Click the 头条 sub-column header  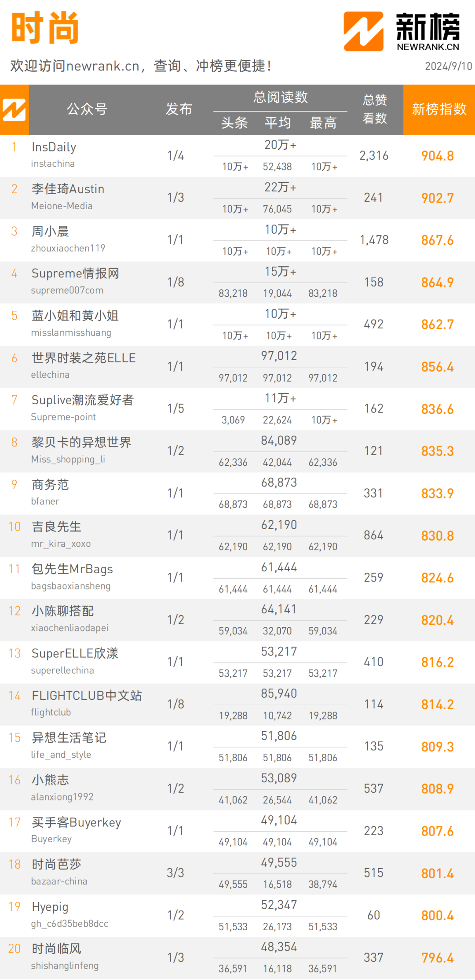pos(234,122)
